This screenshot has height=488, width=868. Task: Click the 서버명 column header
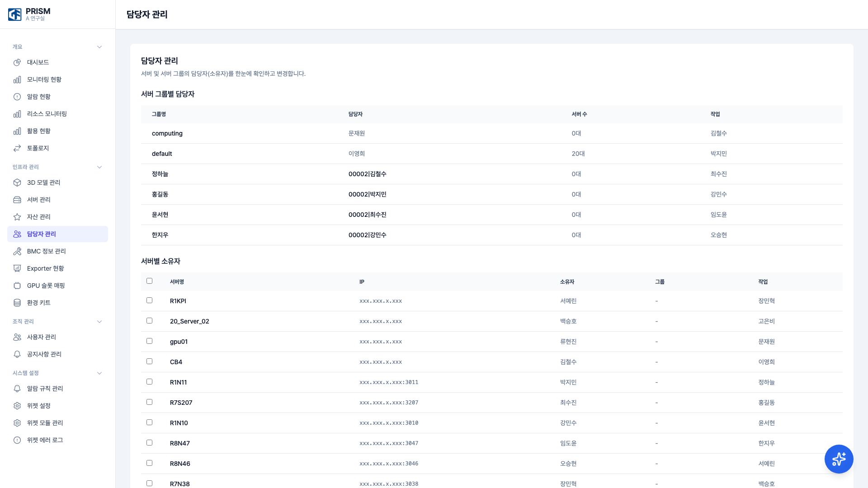click(177, 282)
